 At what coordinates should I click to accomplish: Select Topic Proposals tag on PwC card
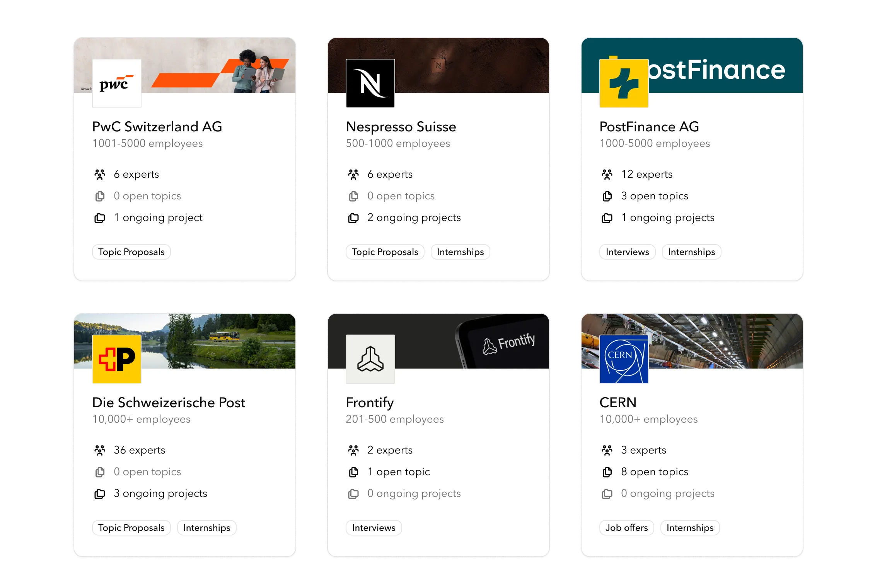pos(131,252)
